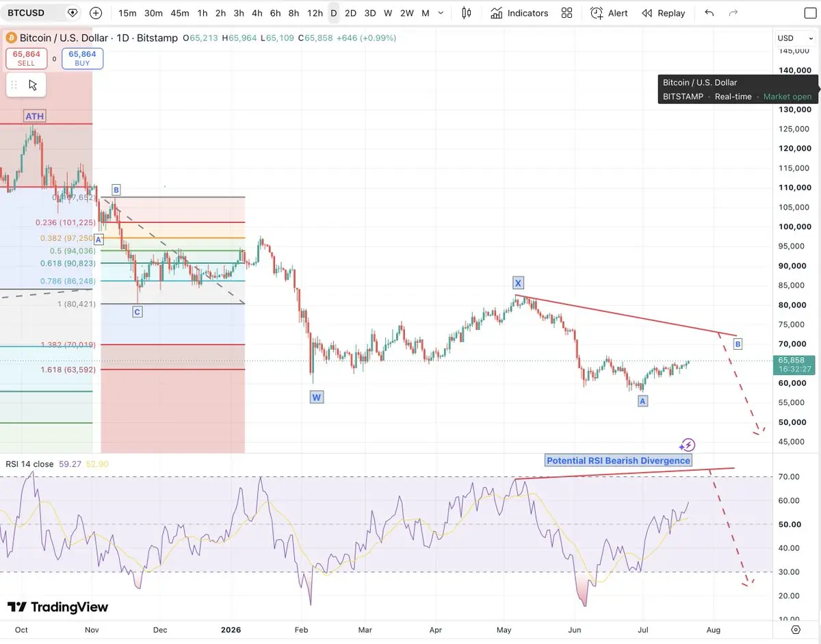Viewport: 821px width, 644px height.
Task: Click the red 65,864 SELL button
Action: (x=27, y=58)
